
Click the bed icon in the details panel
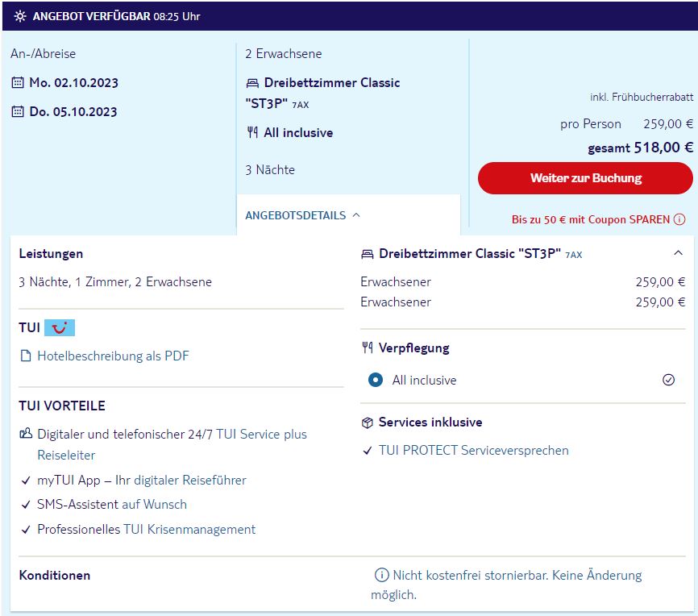pyautogui.click(x=368, y=254)
